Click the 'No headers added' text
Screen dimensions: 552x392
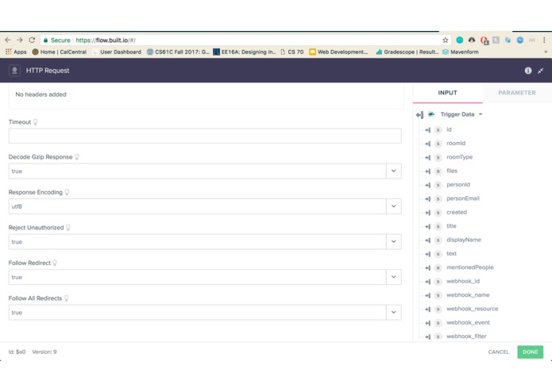[x=41, y=94]
